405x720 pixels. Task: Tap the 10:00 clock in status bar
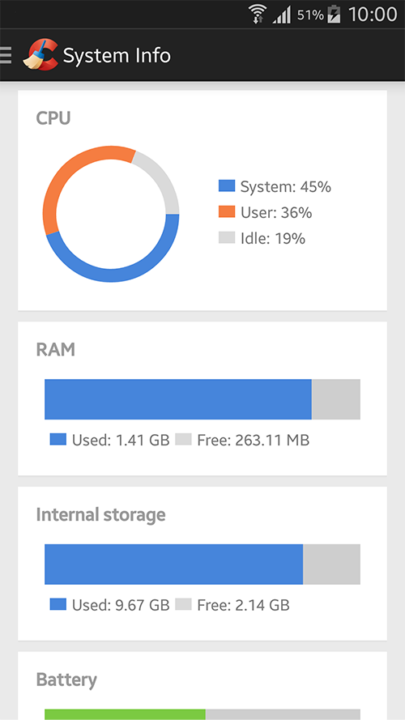[x=372, y=15]
